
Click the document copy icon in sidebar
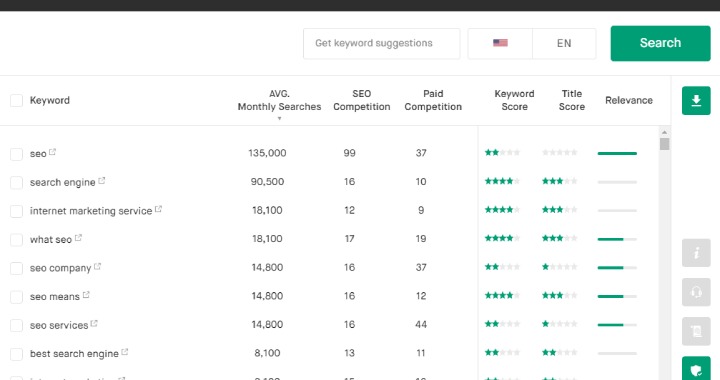click(x=696, y=331)
